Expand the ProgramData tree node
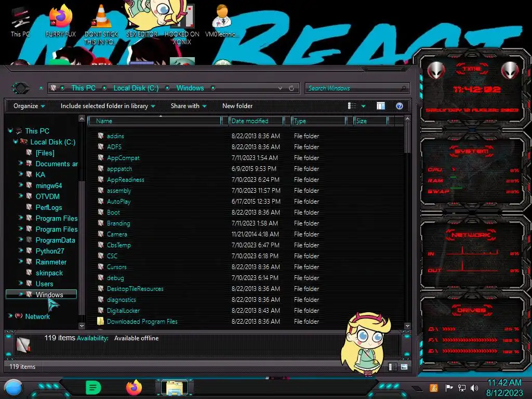Screen dimensions: 532x399 click(20, 240)
